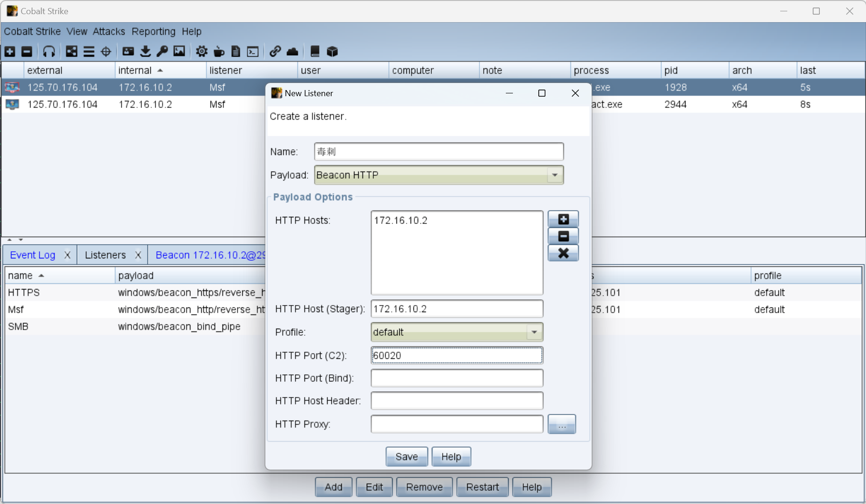
Task: Maximize the New Listener dialog
Action: (x=542, y=93)
